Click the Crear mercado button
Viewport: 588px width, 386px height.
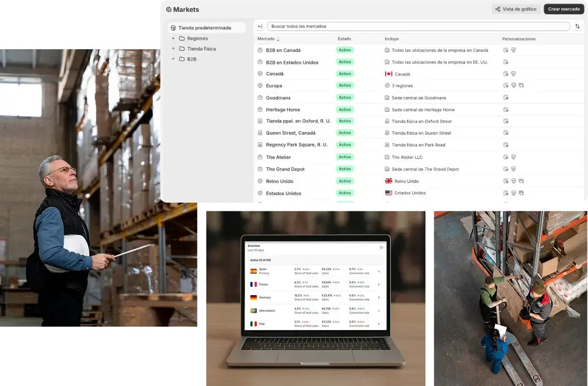(x=564, y=9)
